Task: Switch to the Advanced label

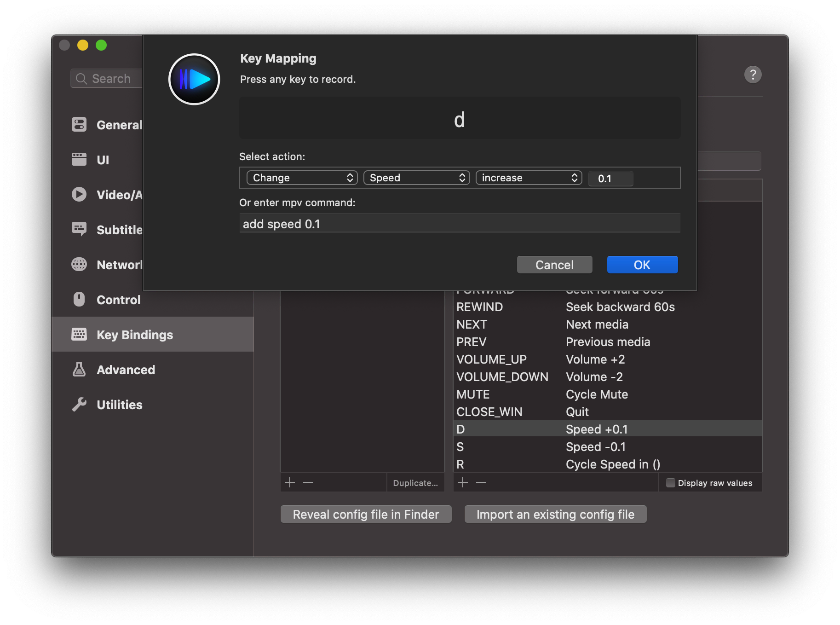Action: (x=126, y=370)
